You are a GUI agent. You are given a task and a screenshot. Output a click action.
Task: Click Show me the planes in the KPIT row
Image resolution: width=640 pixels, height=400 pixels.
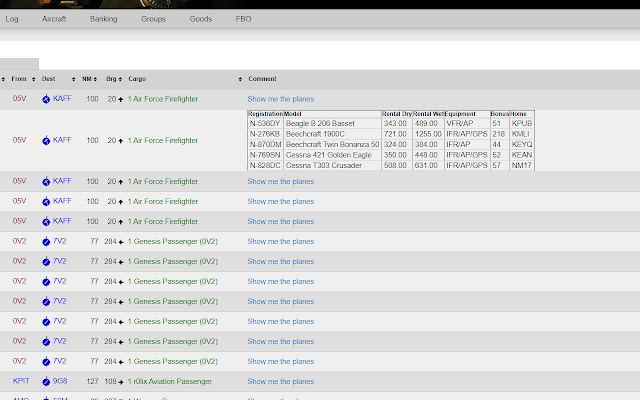point(280,381)
